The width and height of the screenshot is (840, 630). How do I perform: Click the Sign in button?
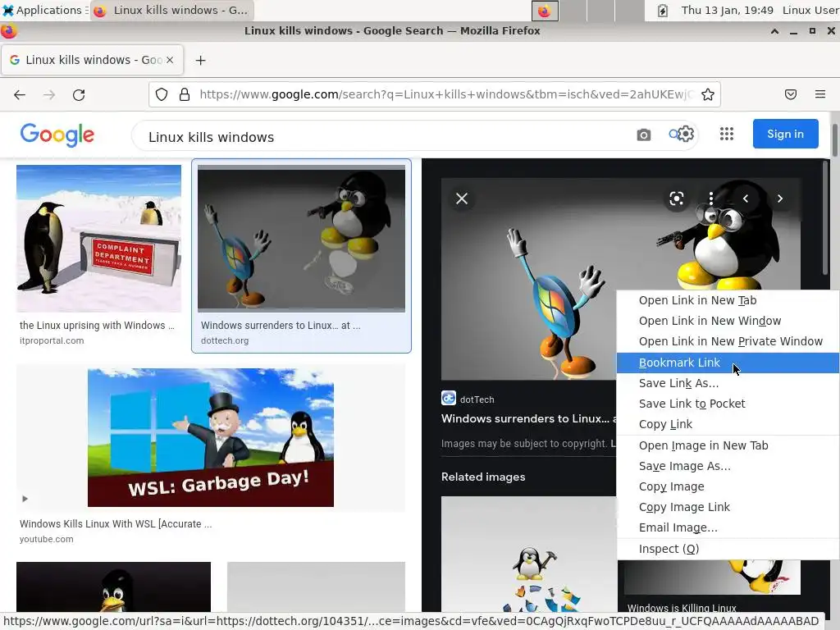pyautogui.click(x=785, y=134)
